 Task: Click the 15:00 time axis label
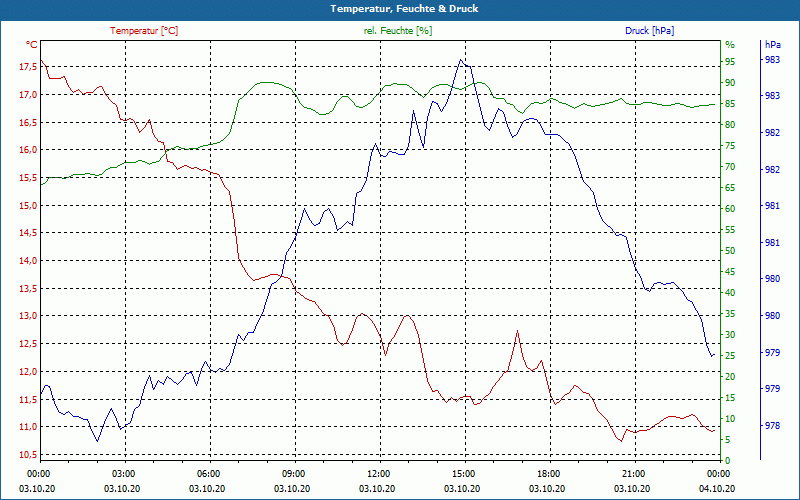click(464, 473)
